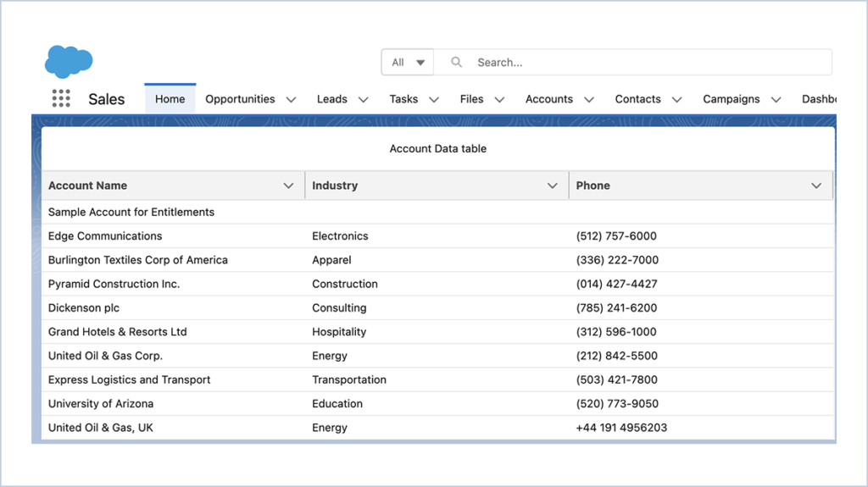Open the App Launcher dots grid
Image resolution: width=868 pixels, height=487 pixels.
[61, 98]
